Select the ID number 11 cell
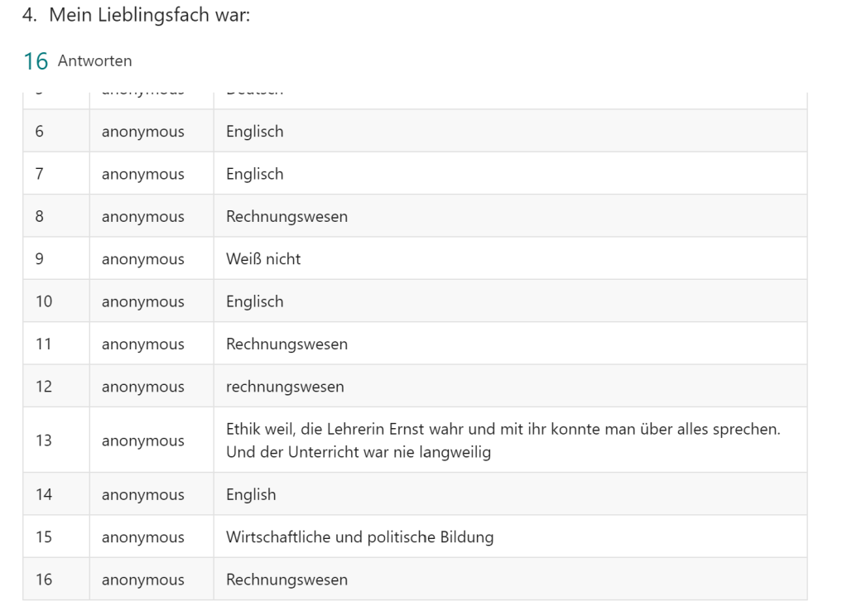This screenshot has height=616, width=847. [44, 344]
